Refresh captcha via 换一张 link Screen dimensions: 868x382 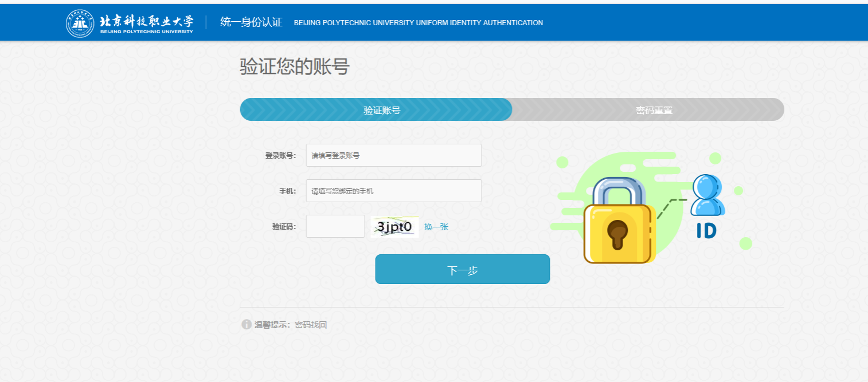tap(436, 227)
